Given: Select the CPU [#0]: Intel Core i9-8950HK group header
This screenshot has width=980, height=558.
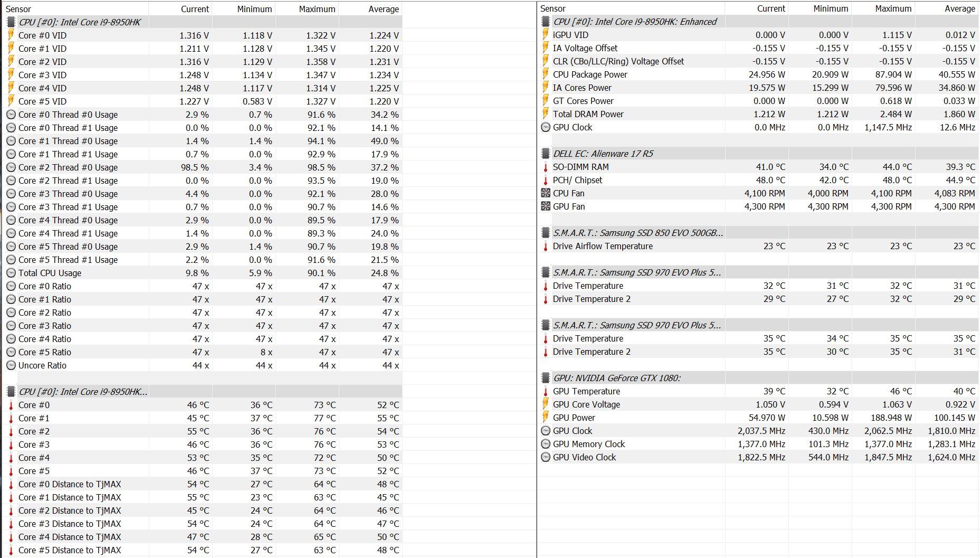Looking at the screenshot, I should click(x=203, y=22).
